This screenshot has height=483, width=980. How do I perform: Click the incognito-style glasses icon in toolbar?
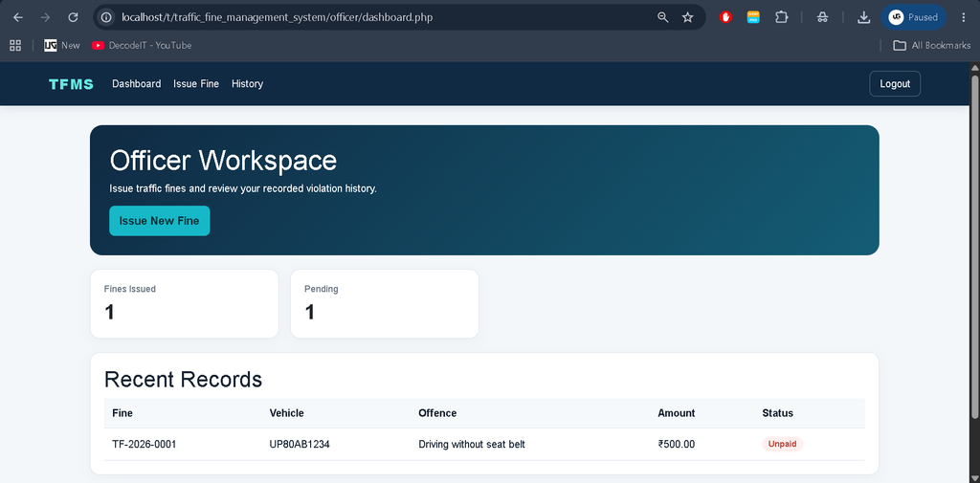click(x=822, y=17)
